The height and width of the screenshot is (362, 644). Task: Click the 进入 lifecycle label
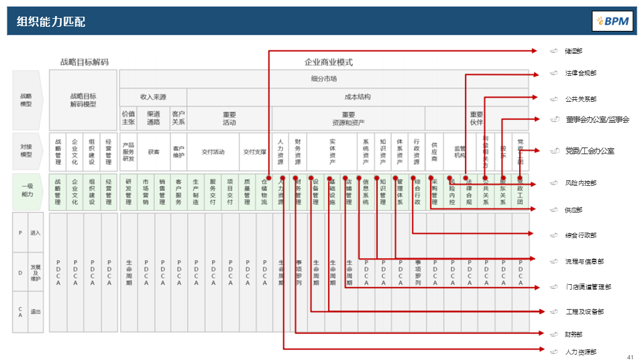coord(36,233)
